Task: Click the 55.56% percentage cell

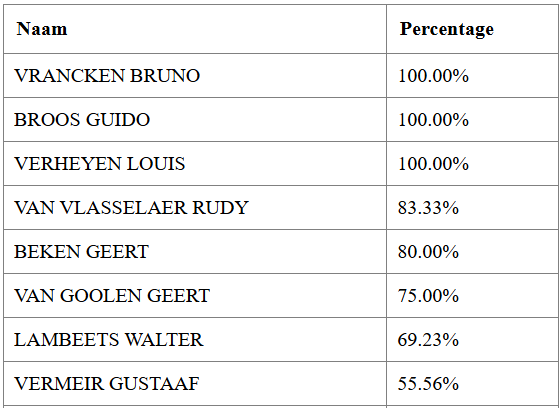Action: (472, 383)
